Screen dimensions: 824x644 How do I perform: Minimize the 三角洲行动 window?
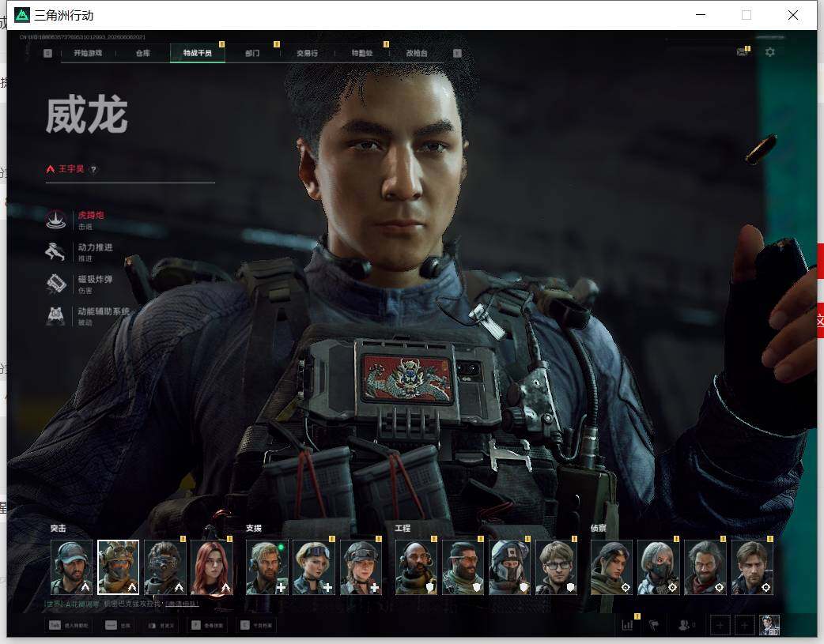pos(701,15)
